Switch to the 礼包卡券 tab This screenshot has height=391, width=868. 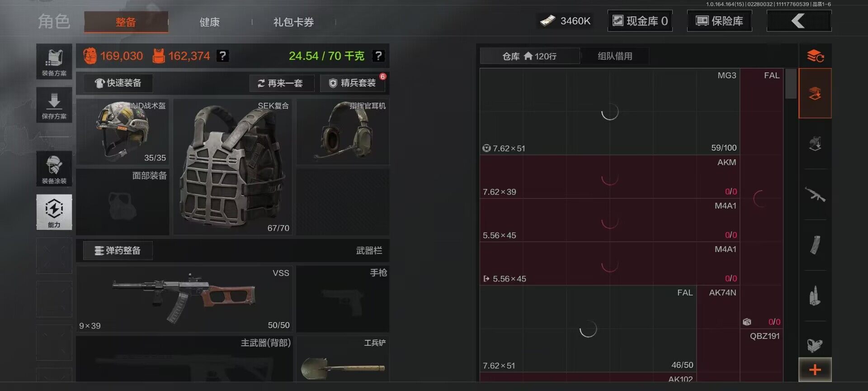point(293,22)
